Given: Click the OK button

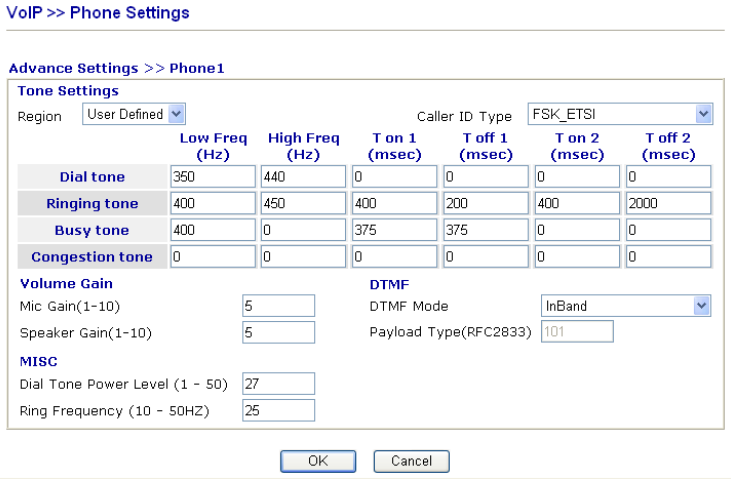Looking at the screenshot, I should coord(317,461).
